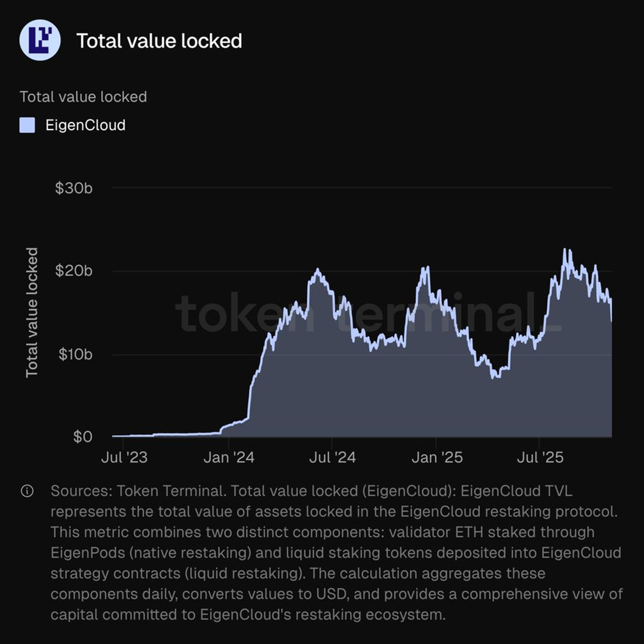Click the highest peak of the TVL line
644x644 pixels.
[x=565, y=250]
